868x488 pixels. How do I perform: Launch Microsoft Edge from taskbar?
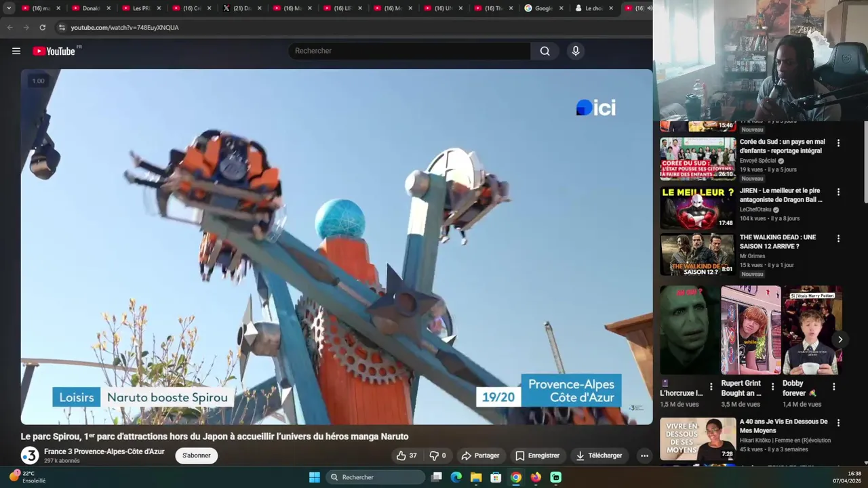click(456, 477)
